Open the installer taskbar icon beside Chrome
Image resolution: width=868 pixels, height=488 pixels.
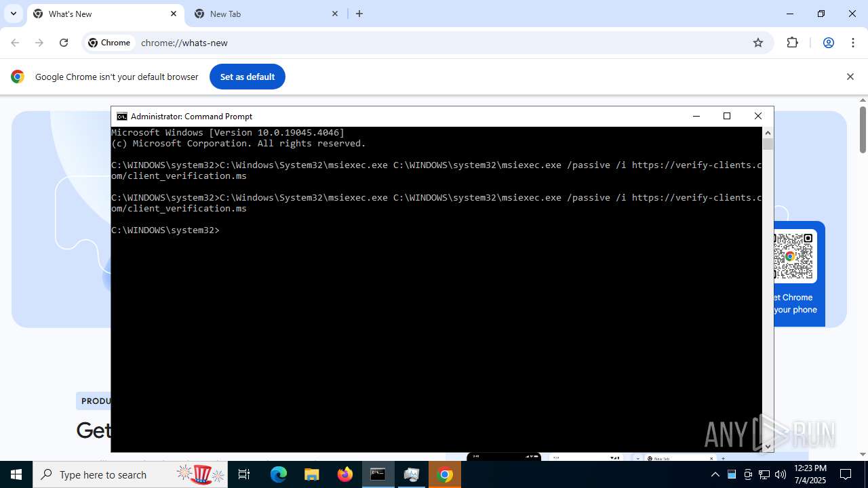(x=412, y=474)
